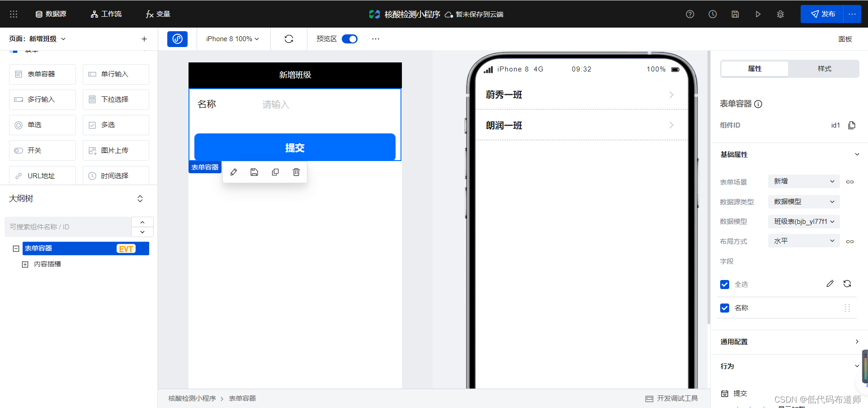Select the 下拉选择 dropdown component
868x408 pixels.
coord(116,100)
